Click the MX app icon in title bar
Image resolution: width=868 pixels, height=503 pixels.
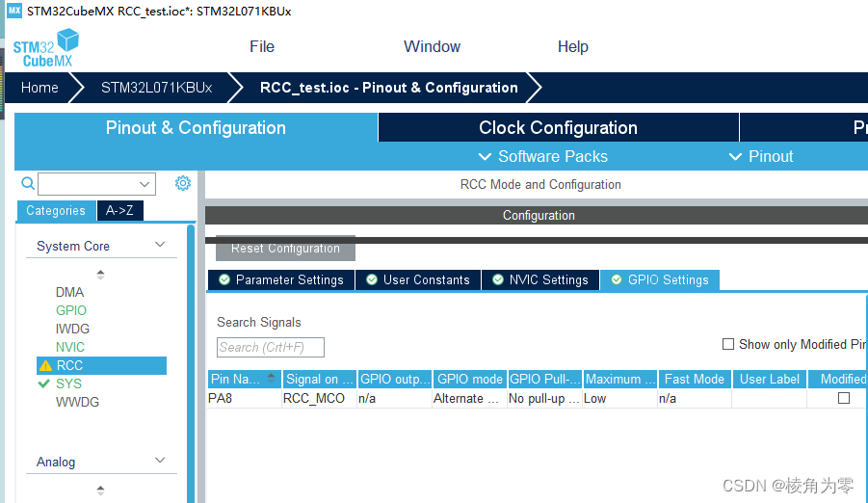pyautogui.click(x=14, y=11)
